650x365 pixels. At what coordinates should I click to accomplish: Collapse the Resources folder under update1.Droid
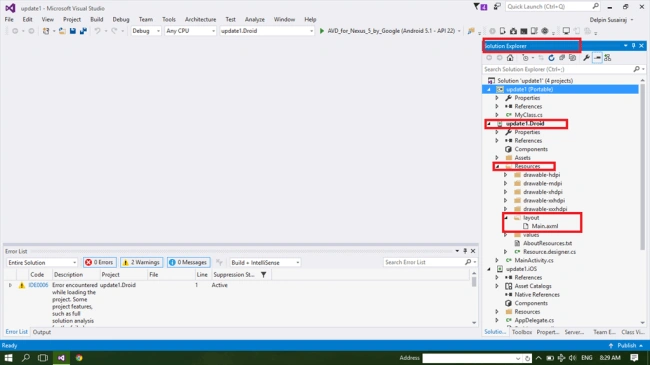click(497, 166)
